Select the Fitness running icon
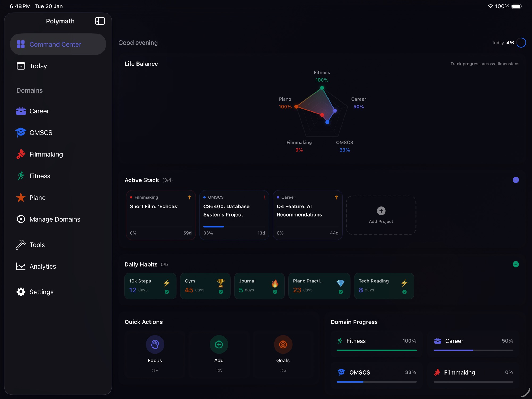This screenshot has width=532, height=399. point(20,176)
